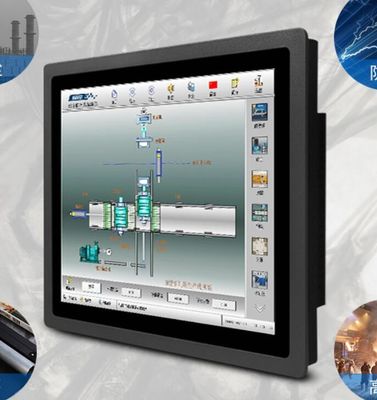This screenshot has width=377, height=400.
Task: Open the dark blue sidebar thumbnail
Action: (260, 112)
